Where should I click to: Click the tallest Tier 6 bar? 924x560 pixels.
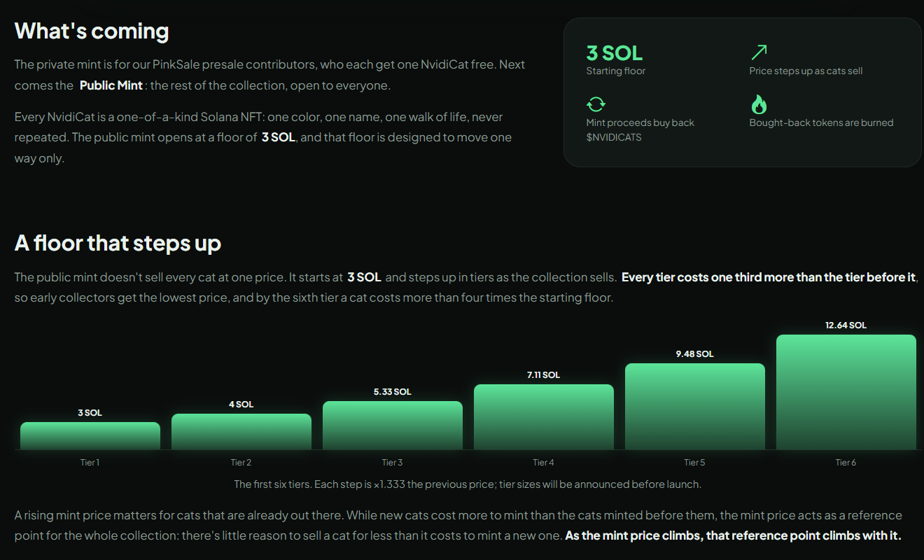(846, 392)
